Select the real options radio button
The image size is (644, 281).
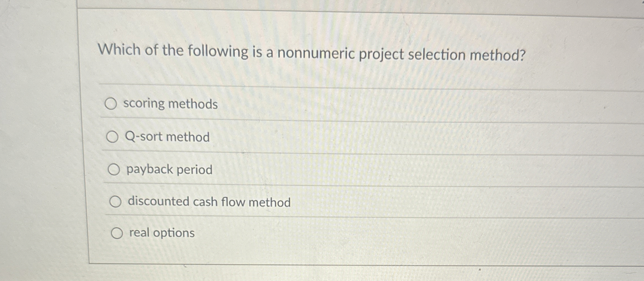[x=118, y=233]
